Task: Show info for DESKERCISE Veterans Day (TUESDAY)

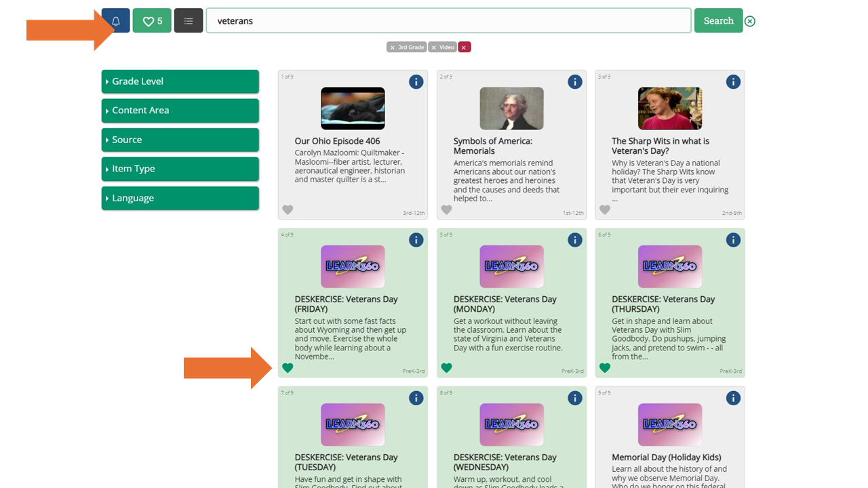Action: point(416,399)
